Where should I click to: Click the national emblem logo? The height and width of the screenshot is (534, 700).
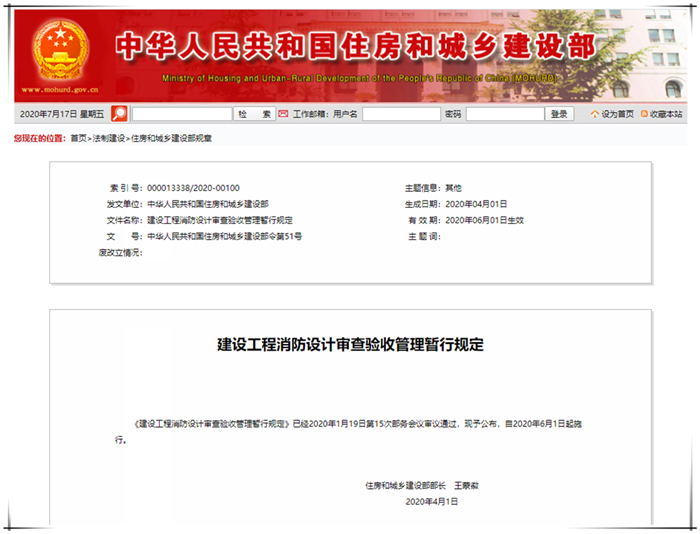tap(60, 48)
